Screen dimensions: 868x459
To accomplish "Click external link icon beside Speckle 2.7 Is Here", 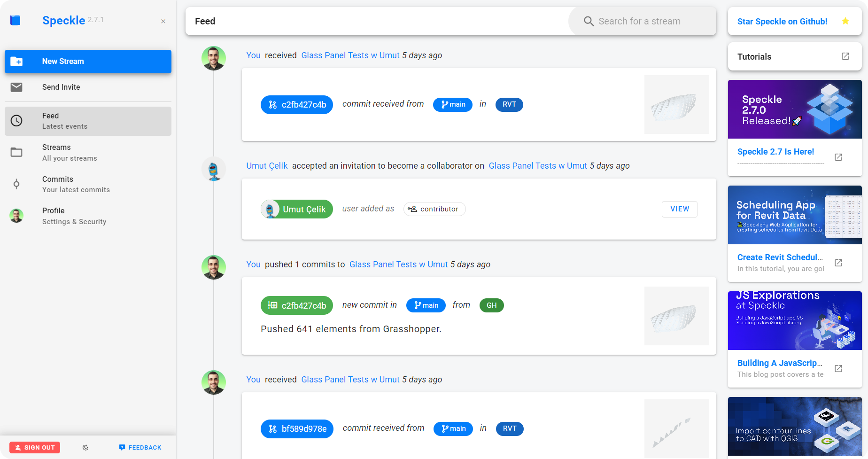I will pyautogui.click(x=838, y=157).
